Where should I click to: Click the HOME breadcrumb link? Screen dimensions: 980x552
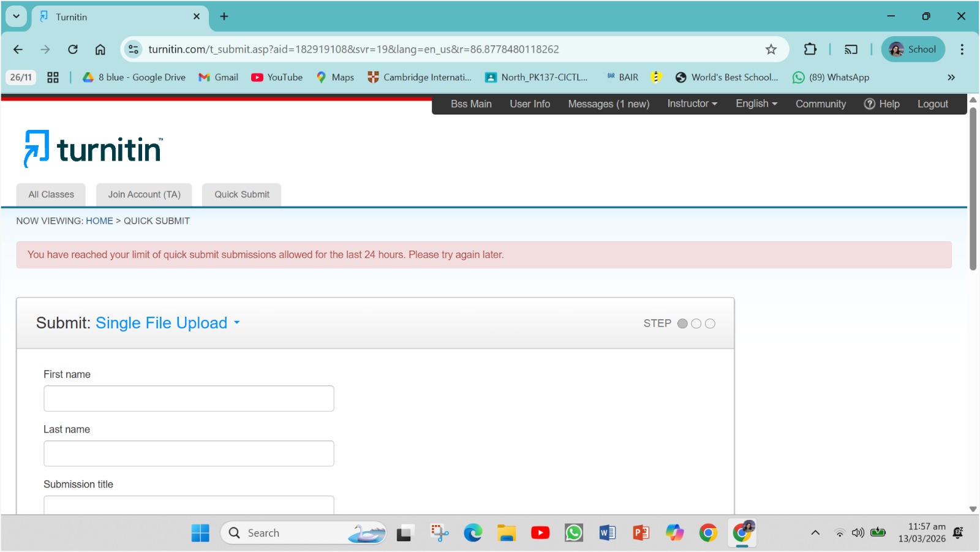click(x=99, y=221)
